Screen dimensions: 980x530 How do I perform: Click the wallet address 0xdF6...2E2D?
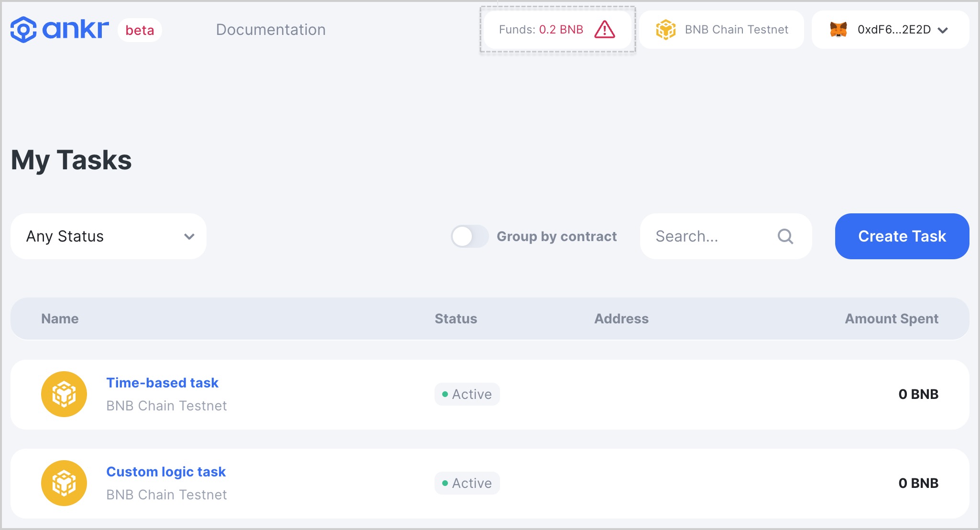[x=894, y=30]
